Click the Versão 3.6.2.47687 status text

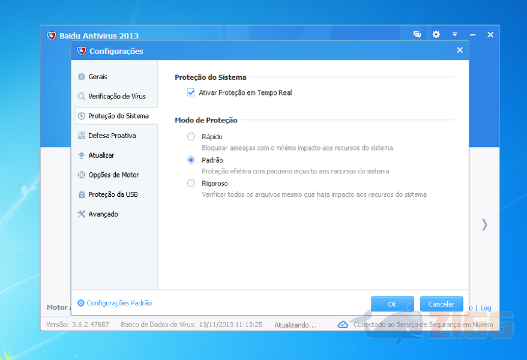pyautogui.click(x=77, y=325)
